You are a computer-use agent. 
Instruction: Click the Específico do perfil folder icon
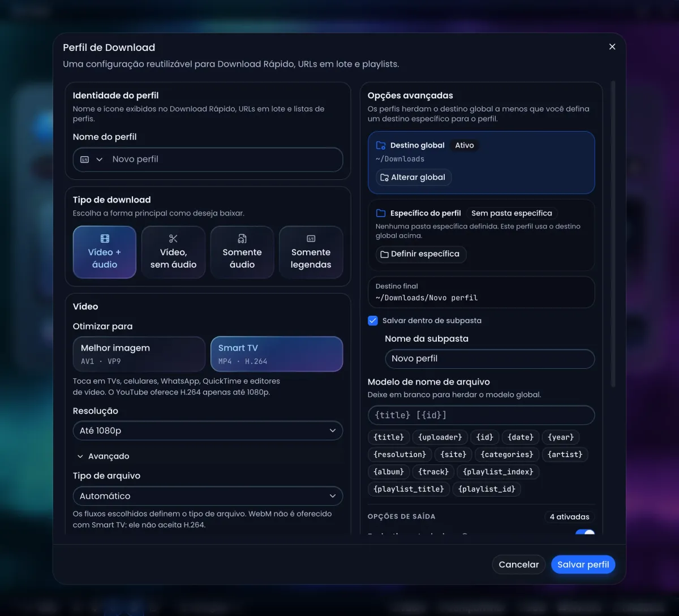(x=381, y=213)
